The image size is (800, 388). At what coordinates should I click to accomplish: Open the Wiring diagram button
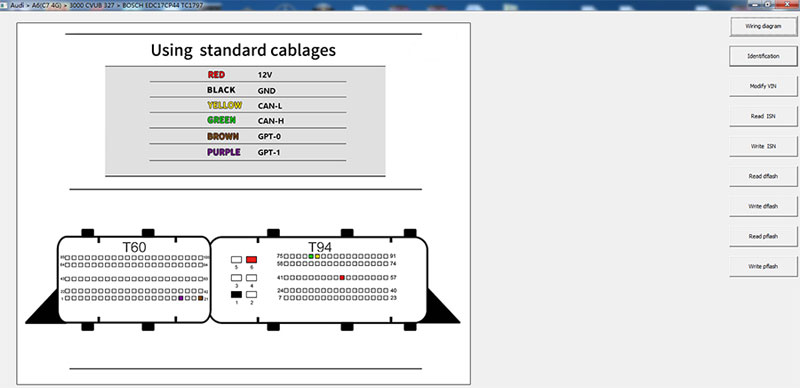[763, 26]
